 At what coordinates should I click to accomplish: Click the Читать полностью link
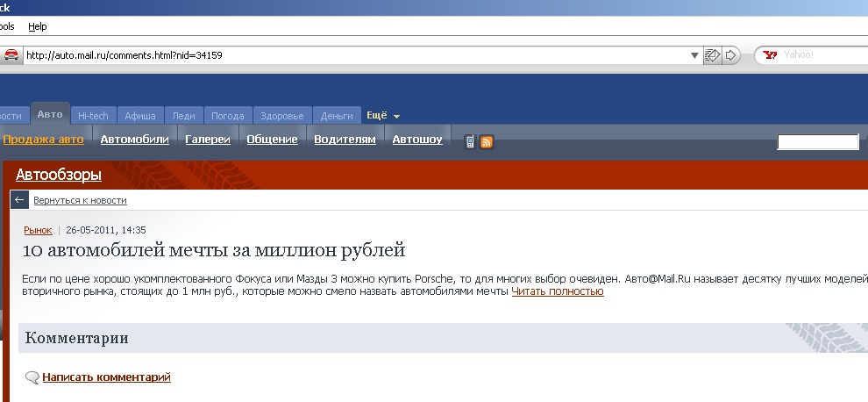coord(558,291)
